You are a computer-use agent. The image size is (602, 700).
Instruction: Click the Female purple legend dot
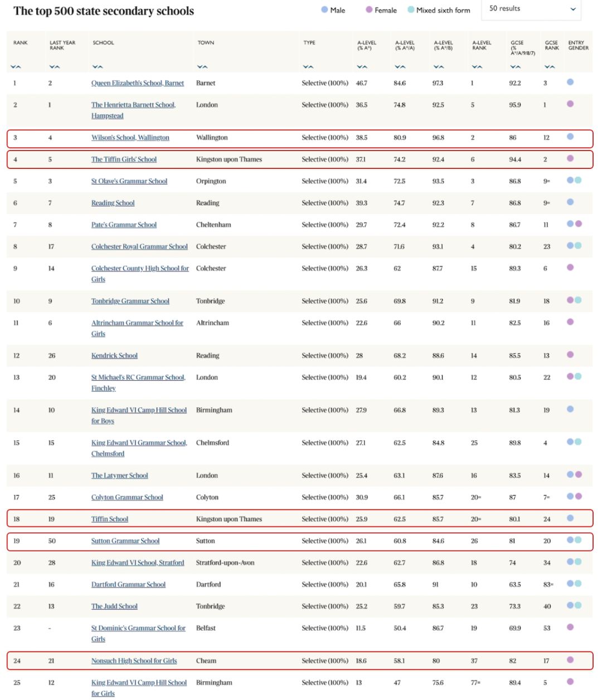click(369, 9)
